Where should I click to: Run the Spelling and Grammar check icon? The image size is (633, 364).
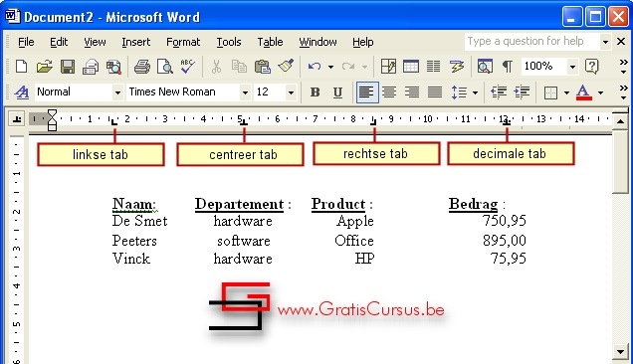pyautogui.click(x=187, y=67)
